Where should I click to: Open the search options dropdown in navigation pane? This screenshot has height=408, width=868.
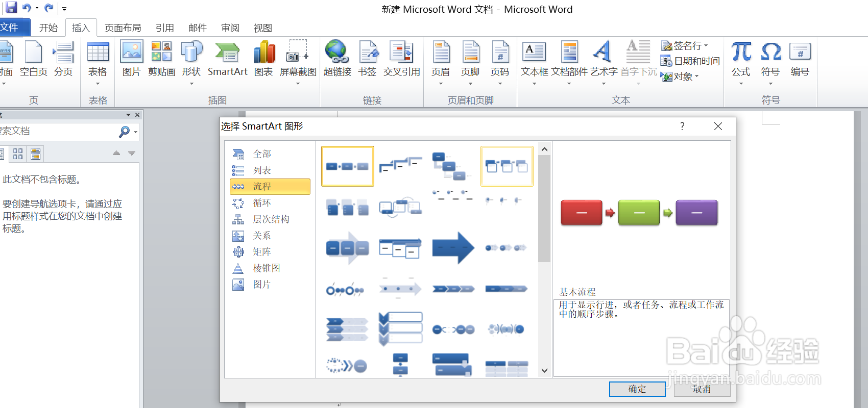pos(135,132)
